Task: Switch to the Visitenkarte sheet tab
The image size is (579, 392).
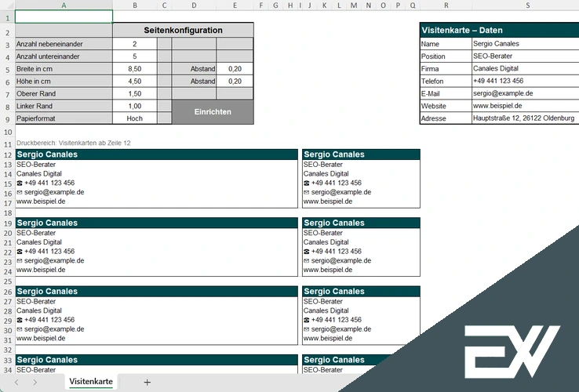Action: coord(91,382)
